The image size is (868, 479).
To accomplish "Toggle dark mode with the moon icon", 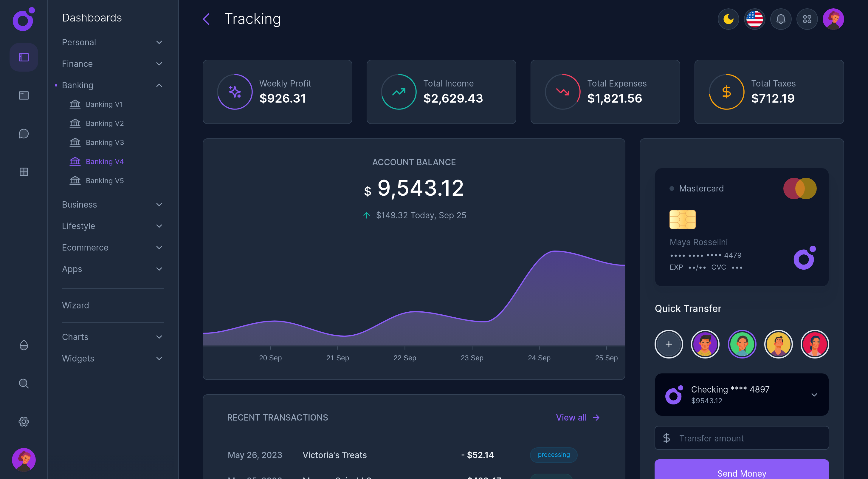I will [728, 19].
